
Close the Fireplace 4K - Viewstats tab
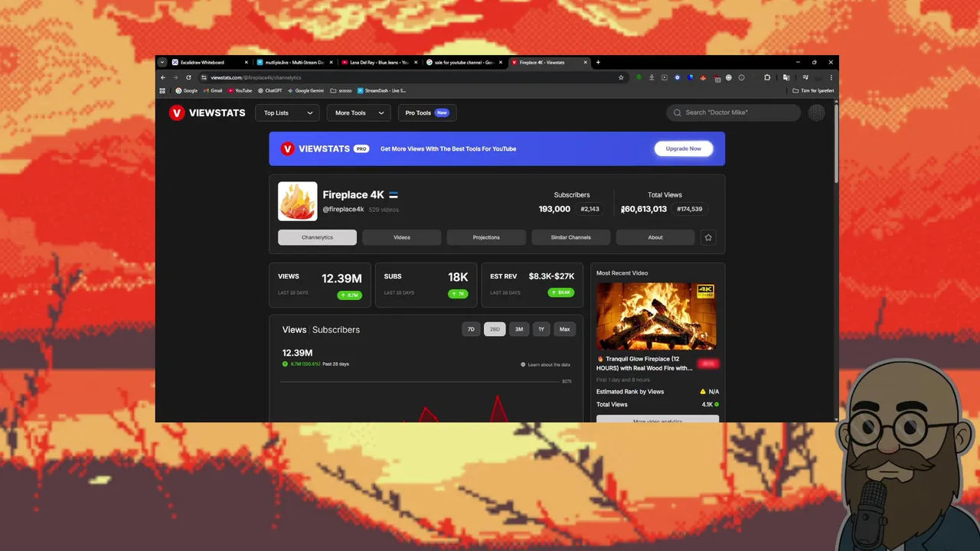click(x=586, y=62)
